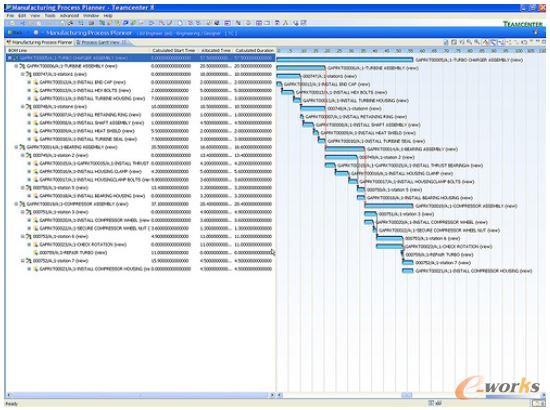Screen dimensions: 550x410
Task: Click the process icon beside TURBINE ASSEMBLY row
Action: click(x=22, y=66)
